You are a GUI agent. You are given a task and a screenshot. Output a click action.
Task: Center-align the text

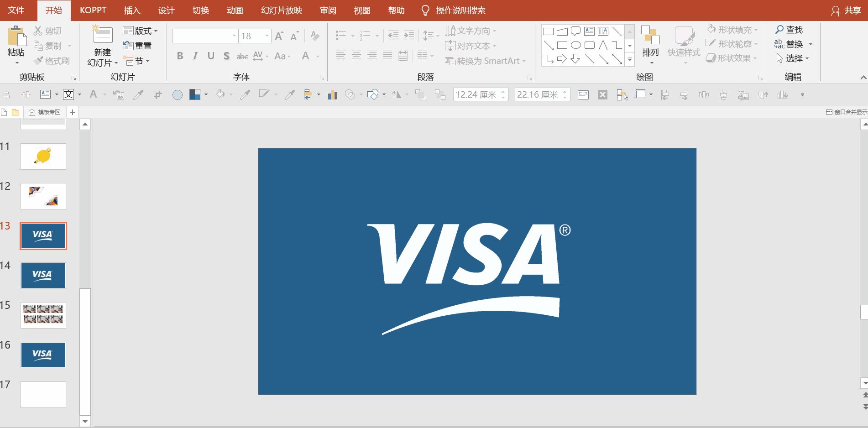pos(356,56)
